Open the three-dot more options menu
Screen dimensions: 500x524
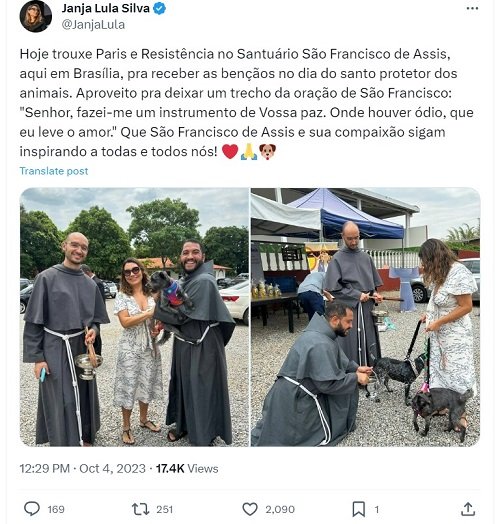(x=472, y=9)
